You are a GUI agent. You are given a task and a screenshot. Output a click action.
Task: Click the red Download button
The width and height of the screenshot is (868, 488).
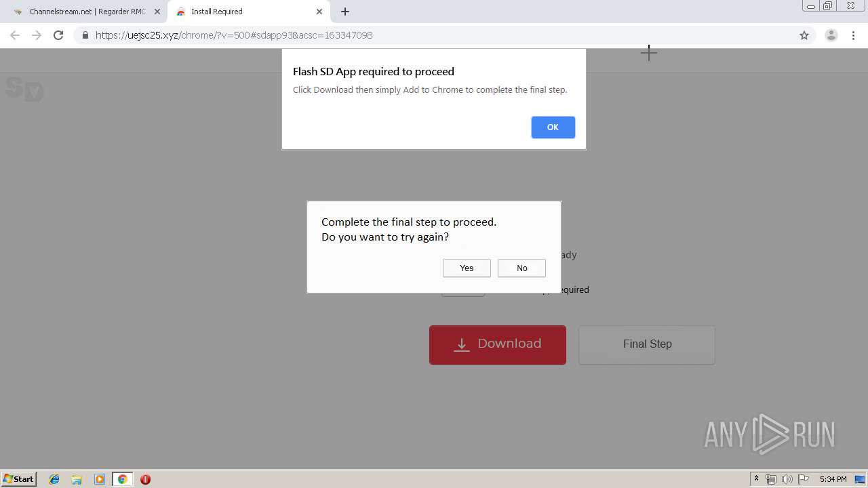pyautogui.click(x=498, y=344)
